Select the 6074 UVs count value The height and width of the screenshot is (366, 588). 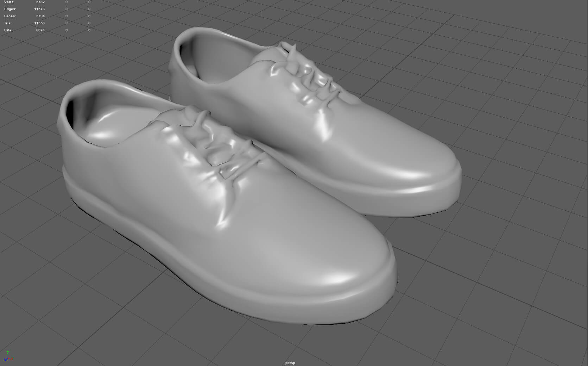40,30
